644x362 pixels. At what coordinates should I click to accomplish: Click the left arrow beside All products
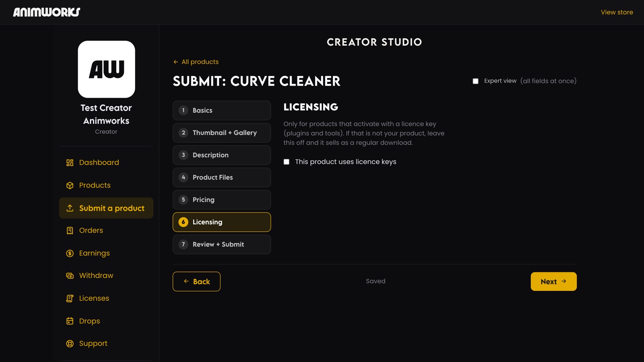click(175, 62)
